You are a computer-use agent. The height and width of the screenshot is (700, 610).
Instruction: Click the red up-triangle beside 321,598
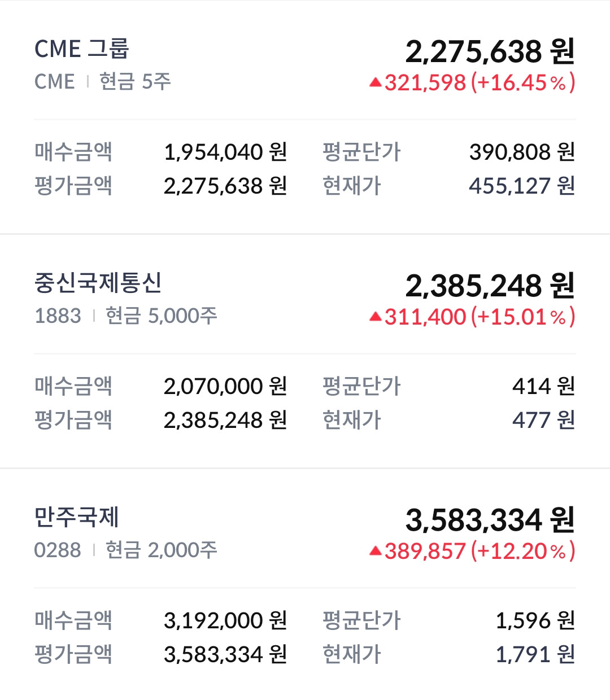376,83
